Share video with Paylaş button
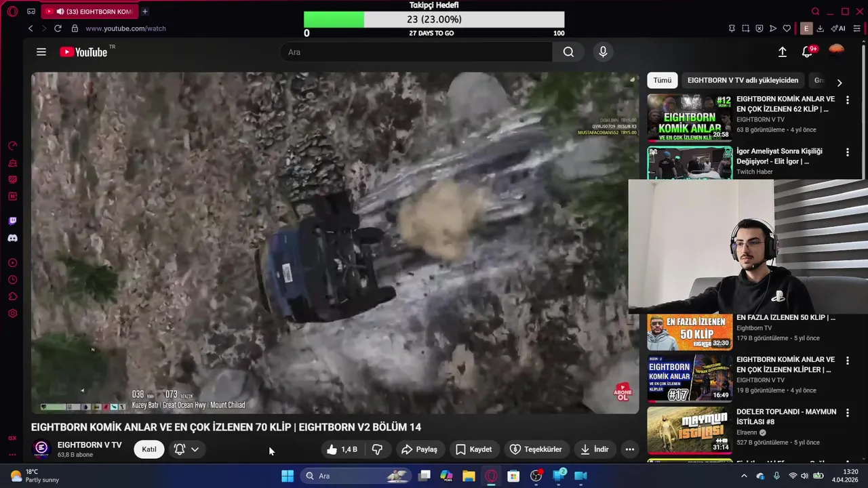This screenshot has height=488, width=868. tap(419, 449)
